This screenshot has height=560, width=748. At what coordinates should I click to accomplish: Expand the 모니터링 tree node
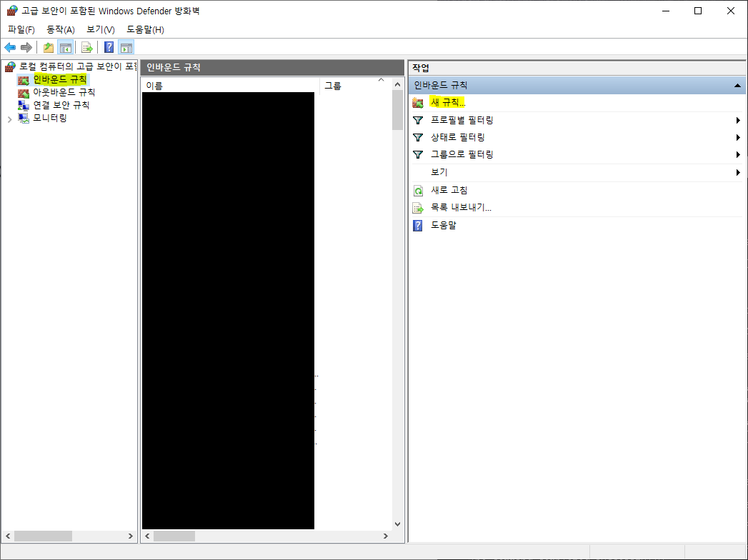[9, 119]
